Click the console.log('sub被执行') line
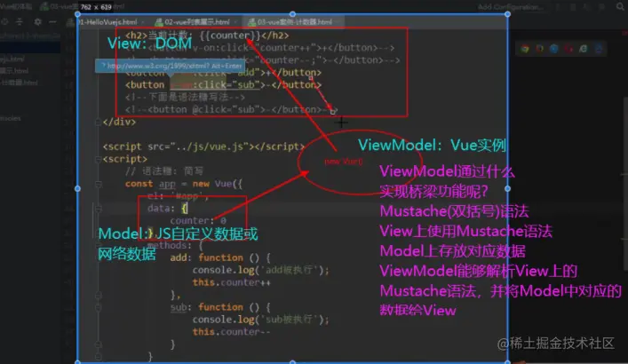 (x=260, y=320)
